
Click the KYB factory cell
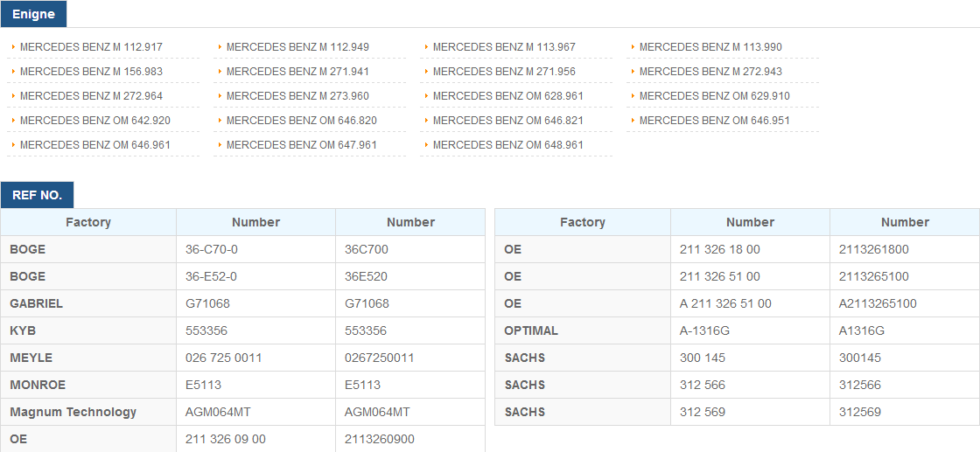[88, 330]
